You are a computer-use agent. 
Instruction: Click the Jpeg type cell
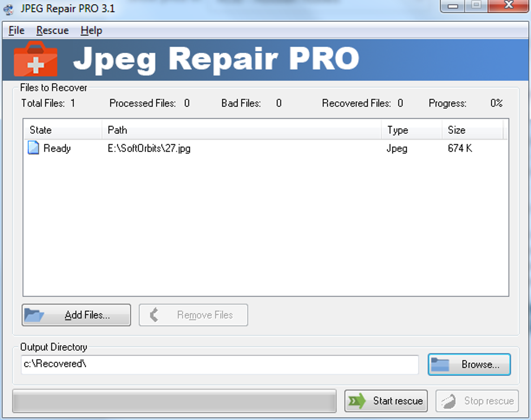coord(397,148)
